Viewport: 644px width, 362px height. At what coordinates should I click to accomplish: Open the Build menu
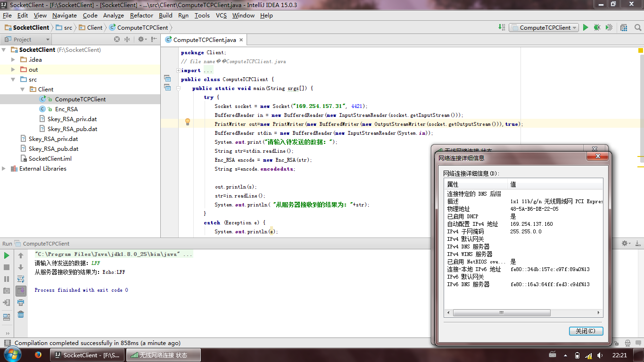coord(165,16)
